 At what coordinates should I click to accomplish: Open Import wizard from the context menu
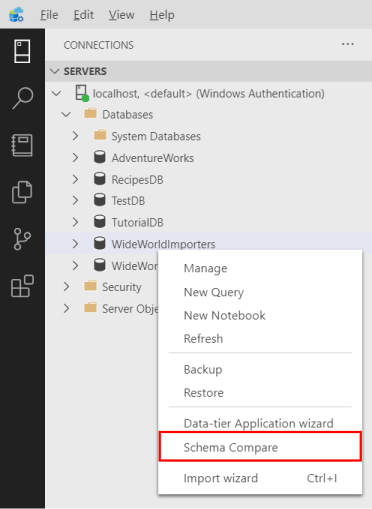tap(260, 478)
